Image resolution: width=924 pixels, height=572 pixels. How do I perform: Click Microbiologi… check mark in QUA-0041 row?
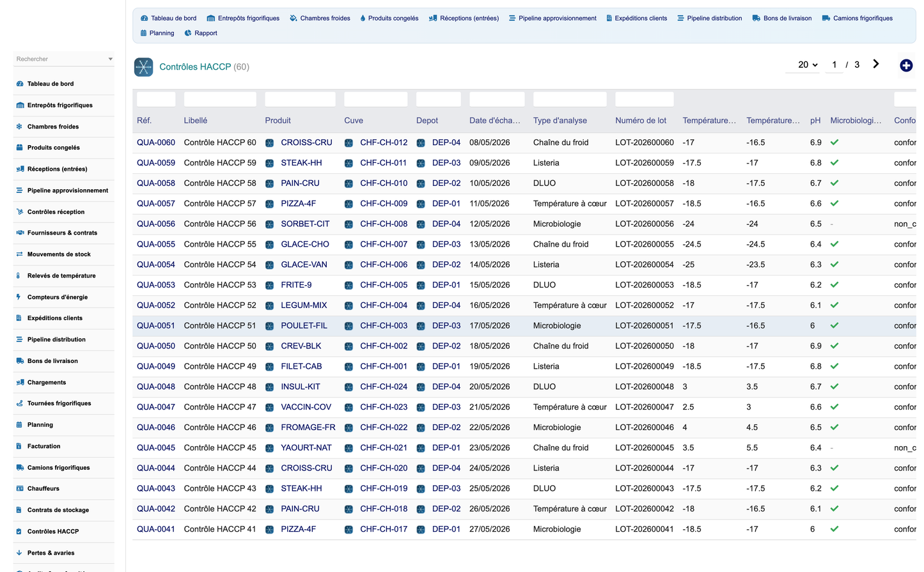pyautogui.click(x=834, y=529)
